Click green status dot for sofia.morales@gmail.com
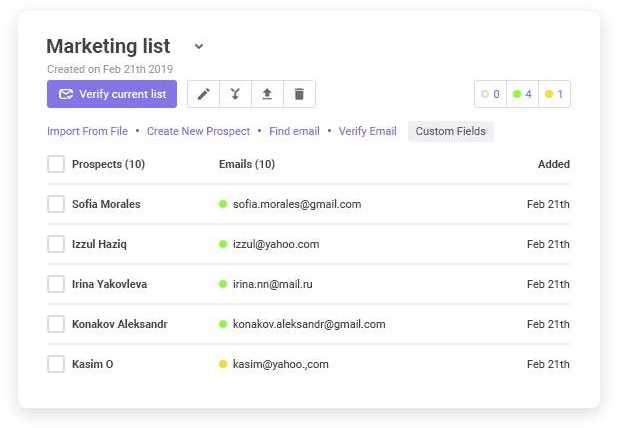Viewport: 618px width, 428px height. point(223,204)
